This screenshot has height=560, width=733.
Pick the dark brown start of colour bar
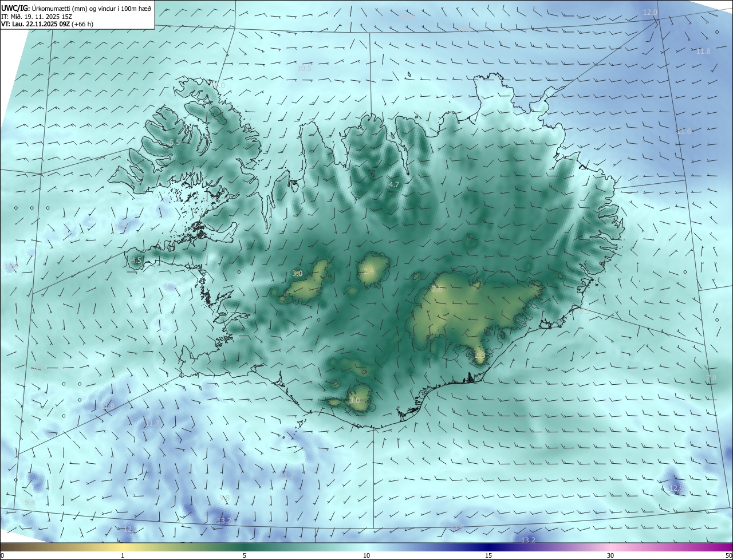pos(6,547)
